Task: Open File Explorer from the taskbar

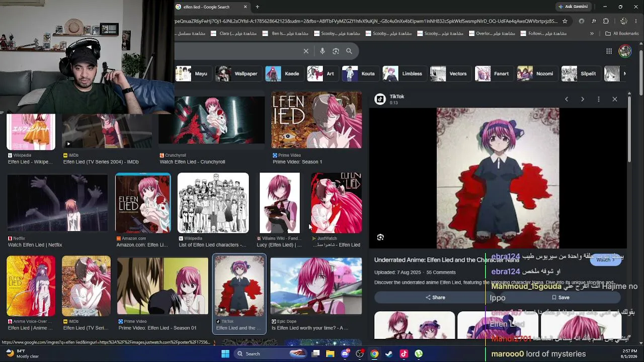Action: click(330, 353)
